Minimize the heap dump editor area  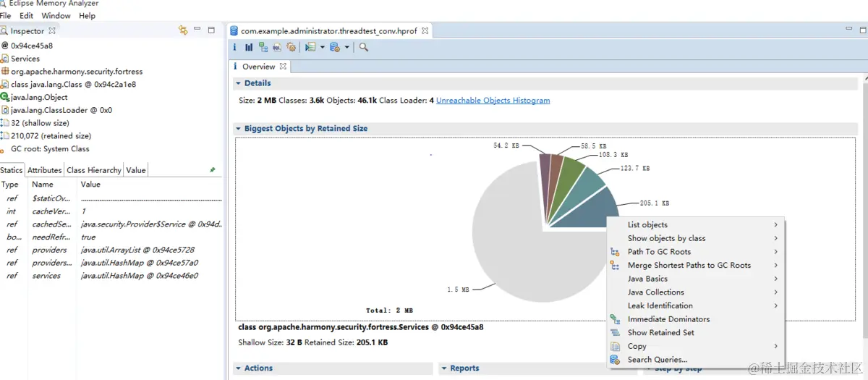(849, 29)
